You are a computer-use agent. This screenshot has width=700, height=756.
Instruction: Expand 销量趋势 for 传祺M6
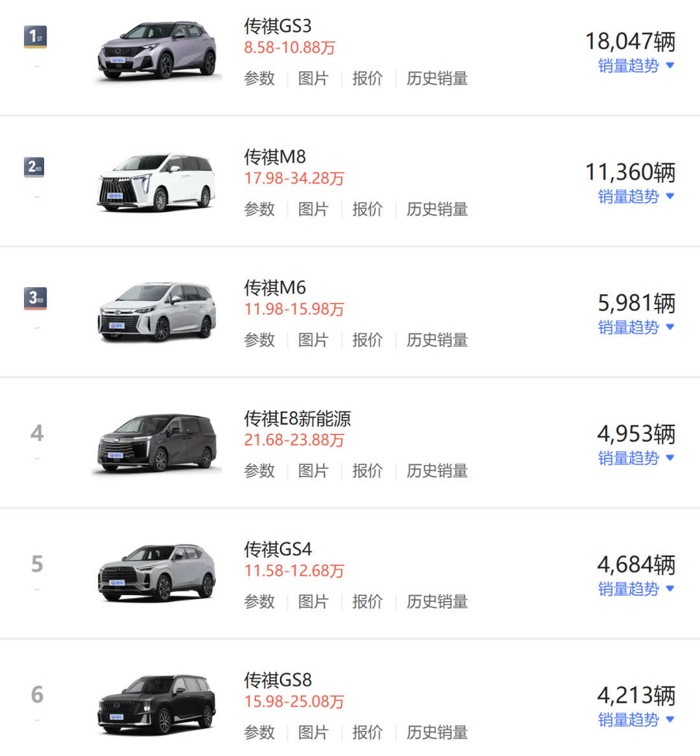[x=635, y=327]
